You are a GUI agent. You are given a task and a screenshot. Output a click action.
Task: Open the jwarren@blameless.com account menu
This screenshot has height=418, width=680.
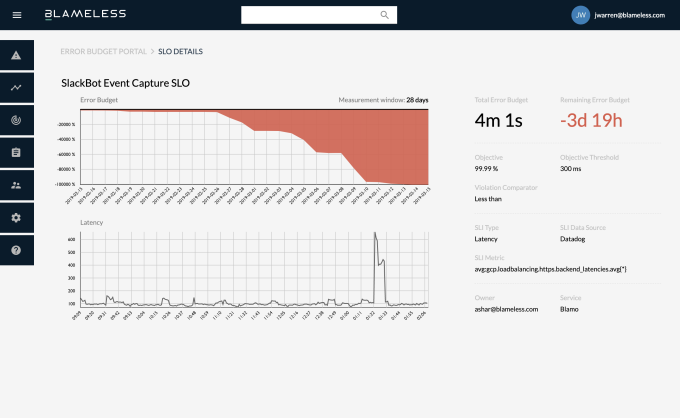[x=631, y=15]
